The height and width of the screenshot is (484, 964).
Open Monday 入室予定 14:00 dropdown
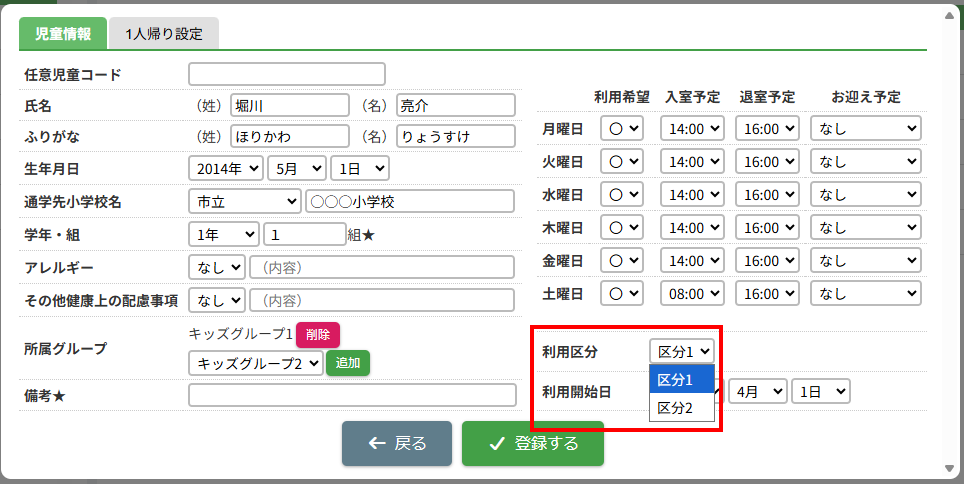pyautogui.click(x=692, y=129)
